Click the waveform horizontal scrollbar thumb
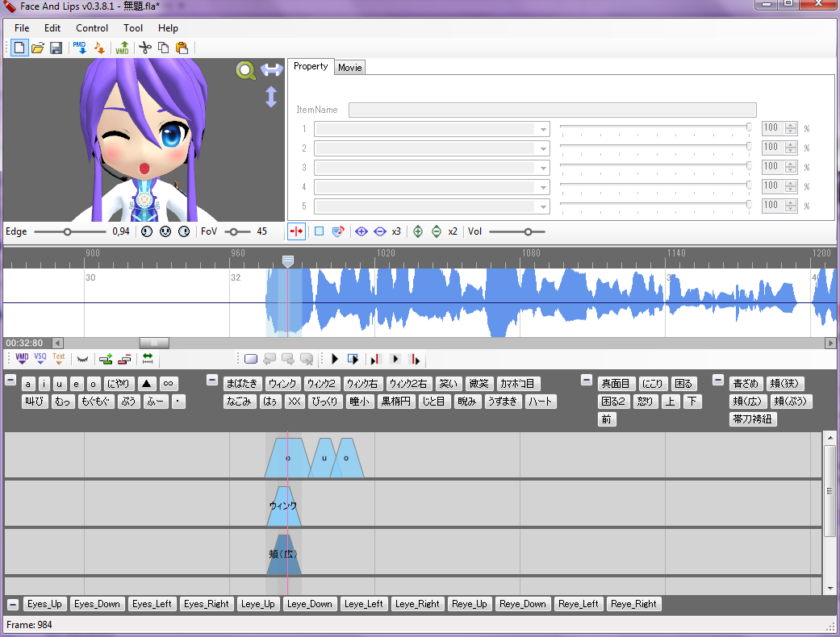 coord(154,343)
